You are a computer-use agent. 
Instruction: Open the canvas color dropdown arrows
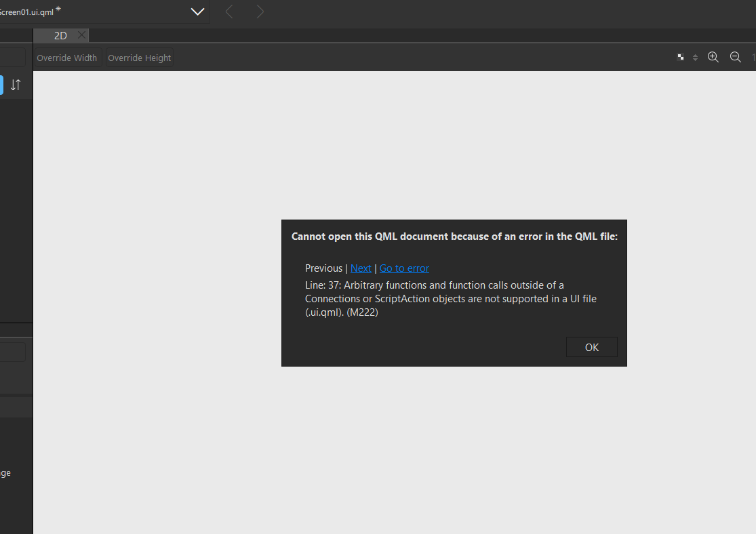coord(695,58)
